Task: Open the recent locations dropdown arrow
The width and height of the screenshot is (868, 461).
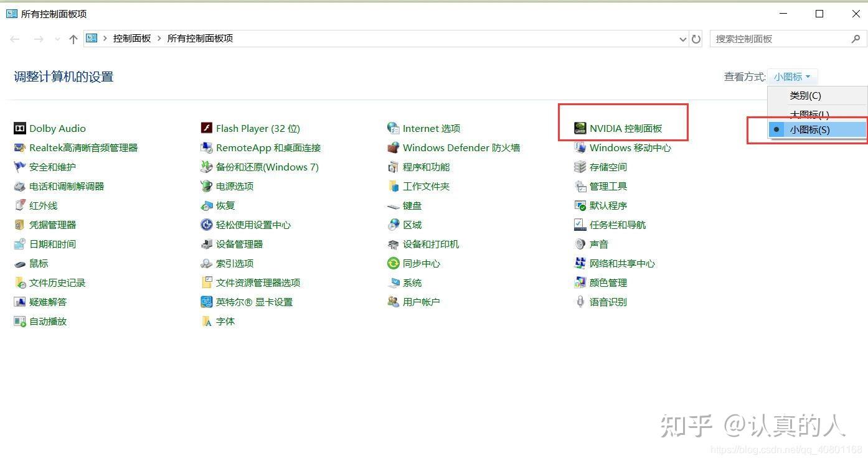Action: [57, 39]
